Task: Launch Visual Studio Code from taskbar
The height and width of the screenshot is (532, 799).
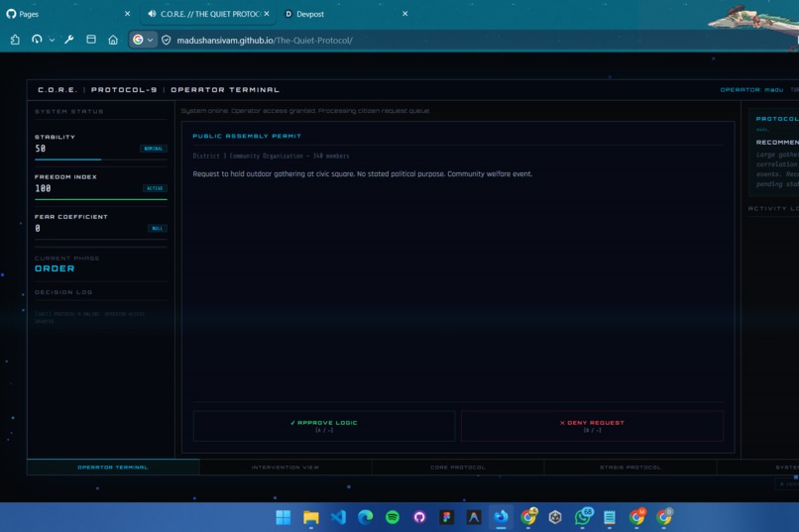Action: [x=338, y=517]
